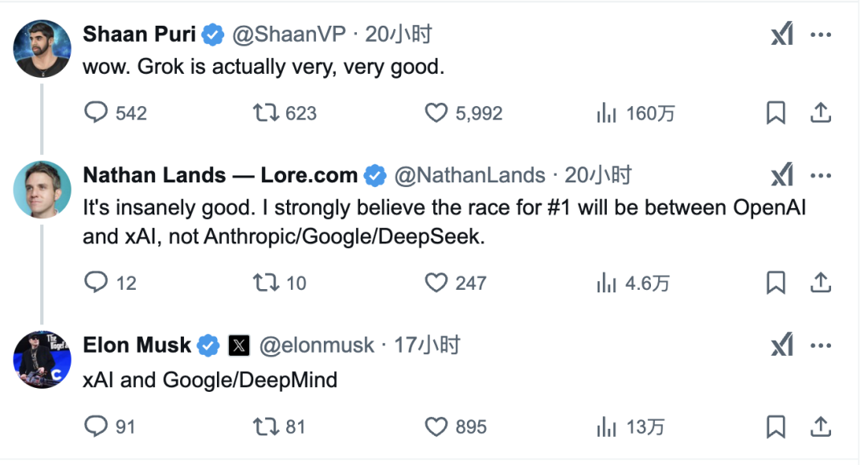Image resolution: width=868 pixels, height=465 pixels.
Task: Open the more options menu on Nathan Lands' tweet
Action: click(821, 173)
